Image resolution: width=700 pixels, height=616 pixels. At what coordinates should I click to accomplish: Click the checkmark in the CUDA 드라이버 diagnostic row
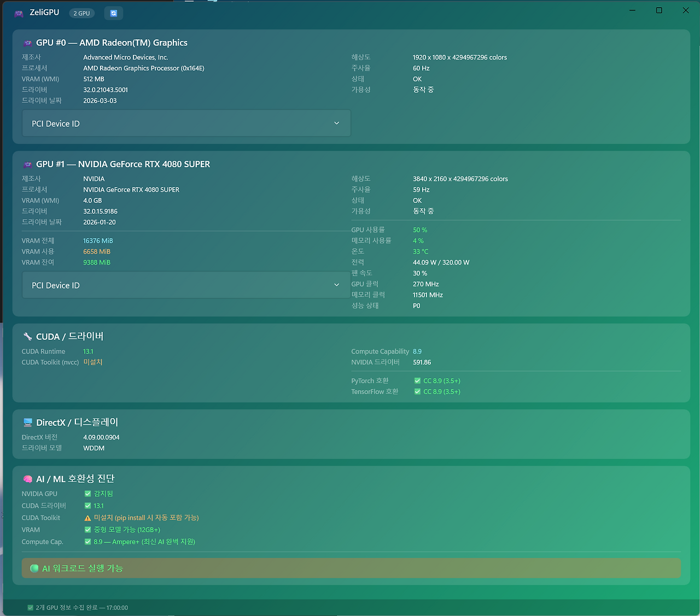click(x=87, y=506)
